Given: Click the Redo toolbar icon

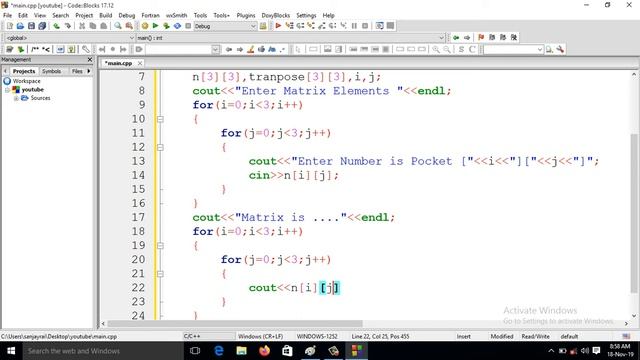Looking at the screenshot, I should [67, 26].
